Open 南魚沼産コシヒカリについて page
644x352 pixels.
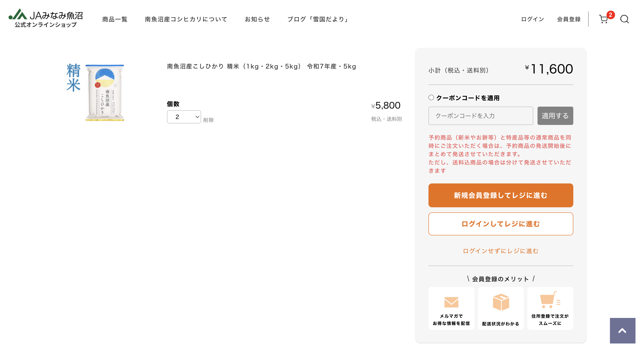click(186, 19)
